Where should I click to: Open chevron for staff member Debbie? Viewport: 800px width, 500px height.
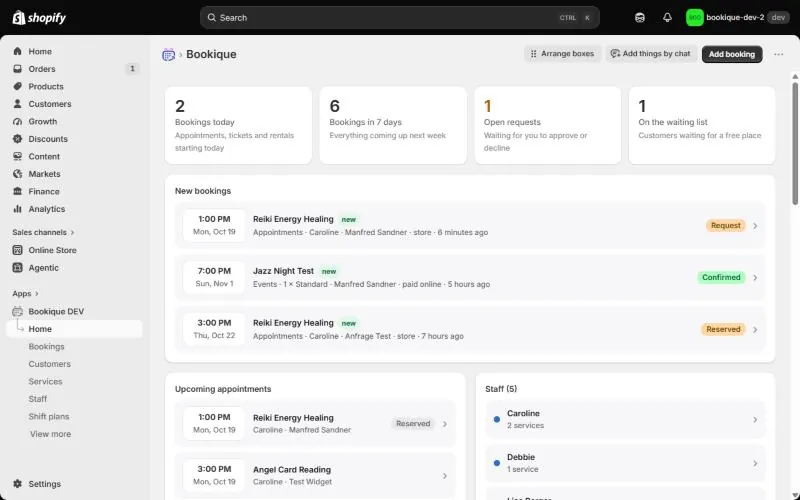755,463
